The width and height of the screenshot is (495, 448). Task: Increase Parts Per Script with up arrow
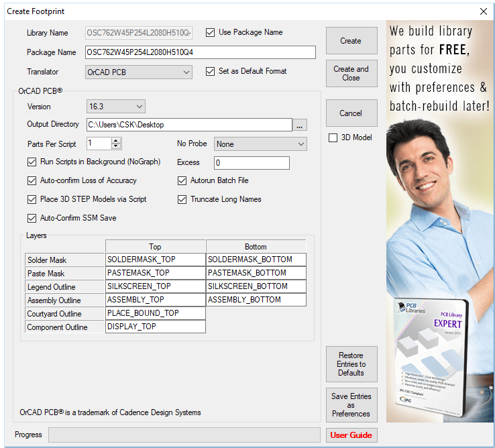coord(116,141)
